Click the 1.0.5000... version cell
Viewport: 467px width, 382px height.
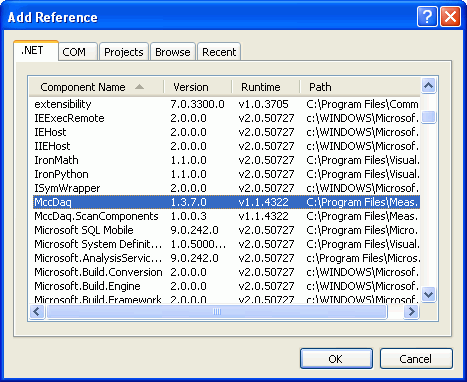pos(198,244)
